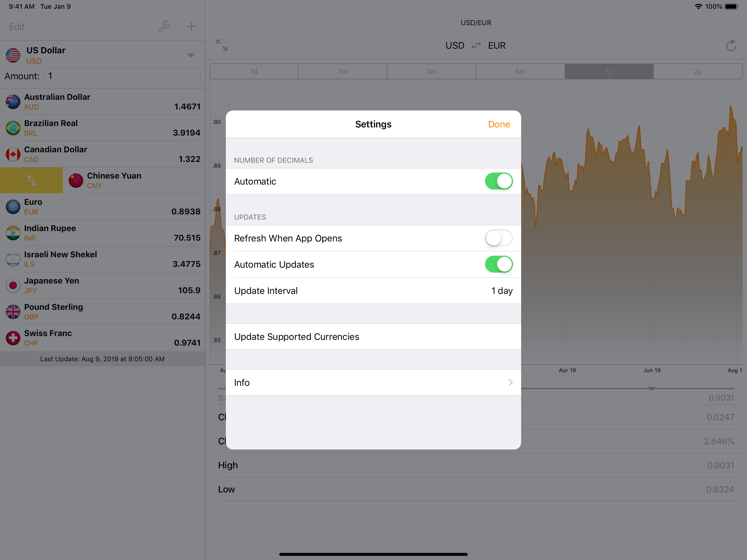Enable Refresh When App Opens switch
The height and width of the screenshot is (560, 747).
(498, 238)
